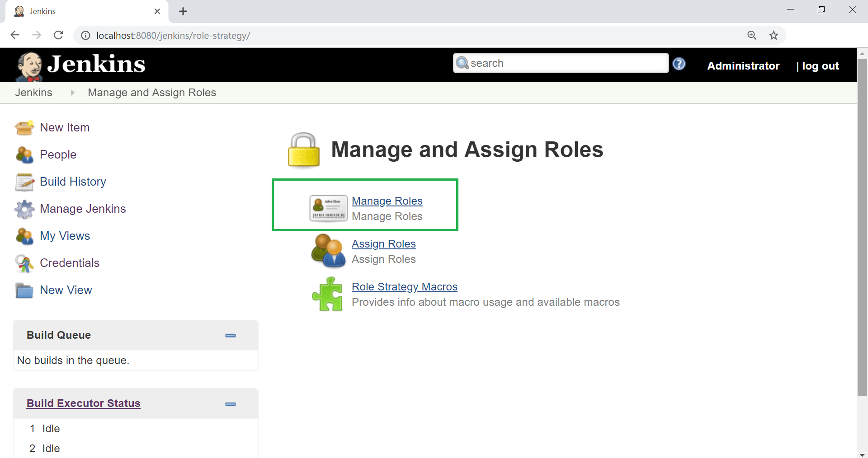Click log out in header
The image size is (868, 458).
tap(820, 66)
